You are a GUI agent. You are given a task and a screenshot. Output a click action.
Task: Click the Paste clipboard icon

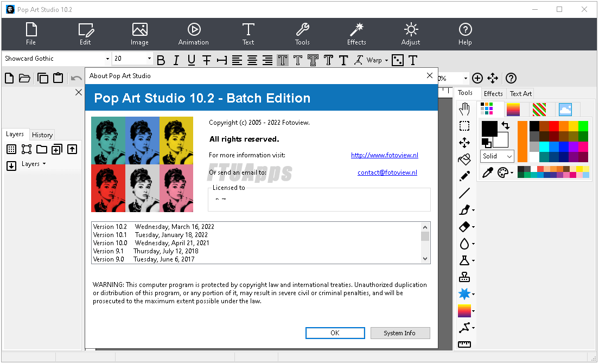tap(58, 78)
